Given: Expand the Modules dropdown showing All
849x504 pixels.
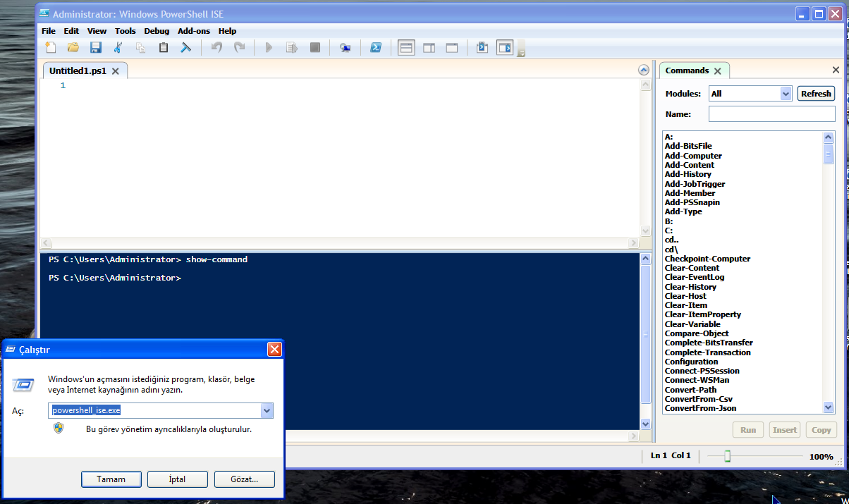Looking at the screenshot, I should 786,93.
